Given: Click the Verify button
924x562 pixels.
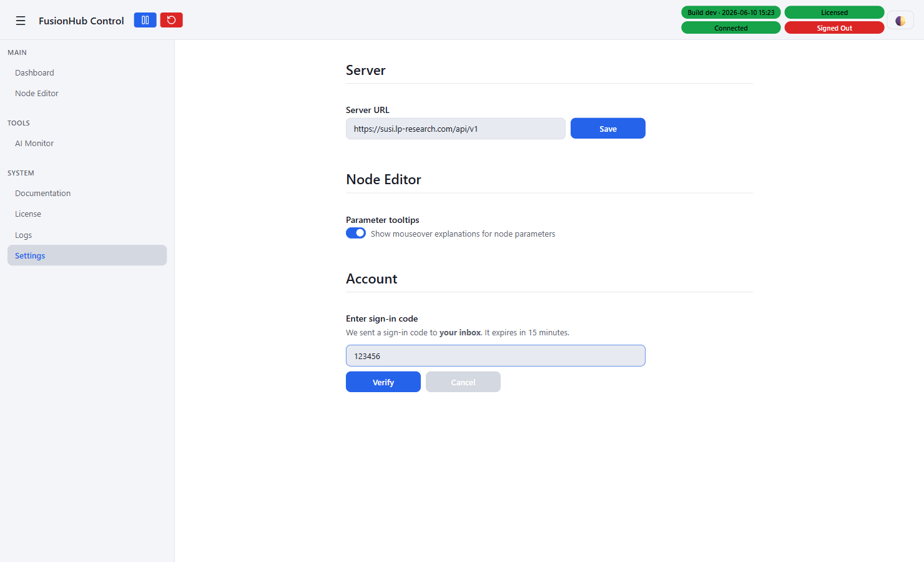Looking at the screenshot, I should pos(383,382).
